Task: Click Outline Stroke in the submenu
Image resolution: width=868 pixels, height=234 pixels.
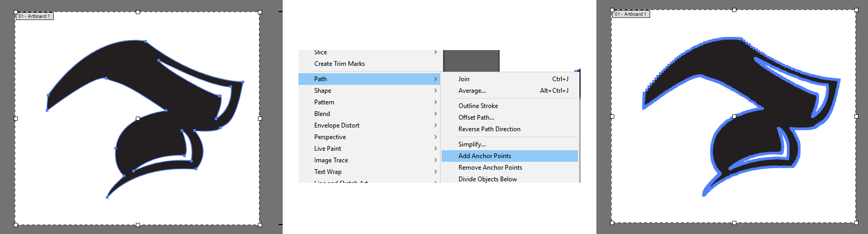Action: (478, 106)
